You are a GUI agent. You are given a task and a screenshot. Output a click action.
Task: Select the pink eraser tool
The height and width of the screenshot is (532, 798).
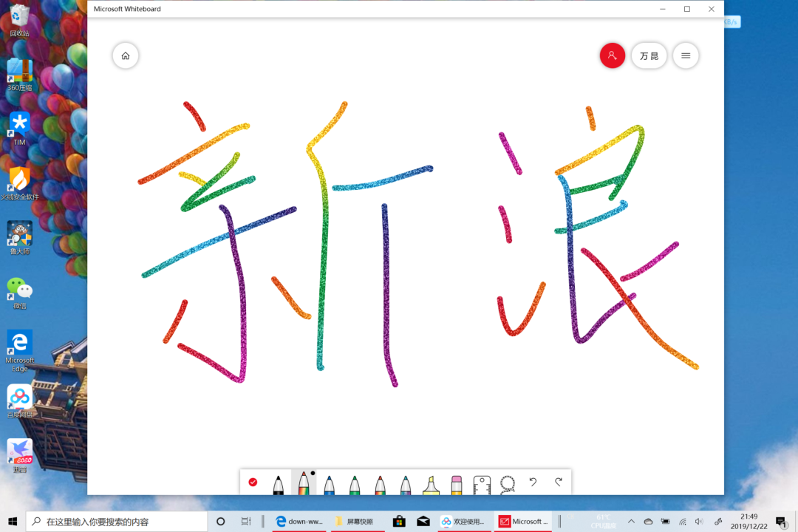click(x=457, y=484)
